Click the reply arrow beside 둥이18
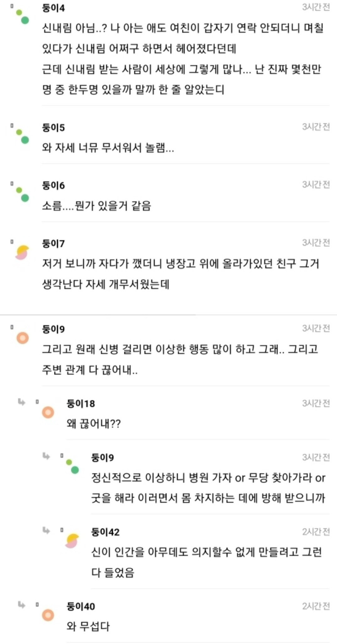 click(x=21, y=402)
